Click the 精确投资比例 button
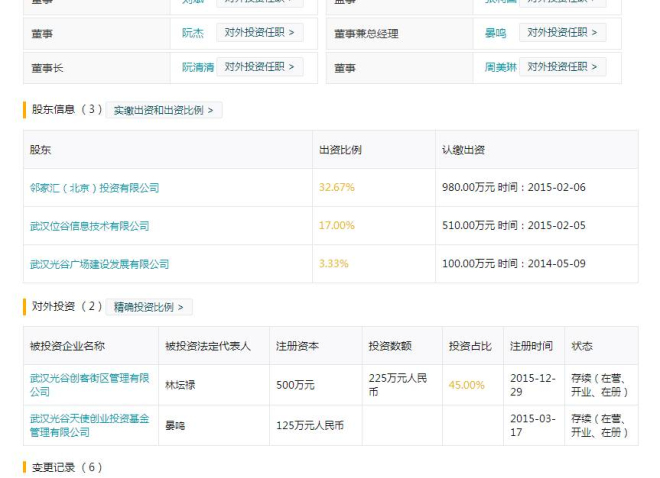660x478 pixels. [149, 307]
